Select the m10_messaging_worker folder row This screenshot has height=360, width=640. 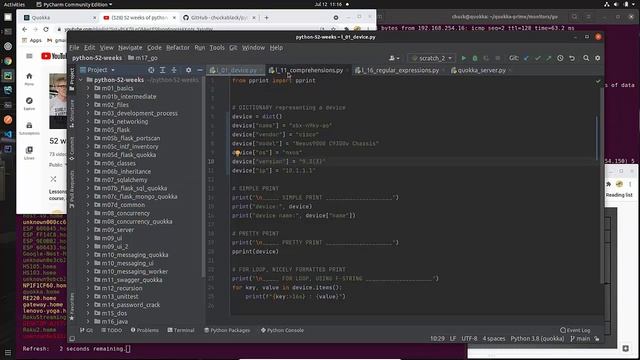(x=141, y=271)
